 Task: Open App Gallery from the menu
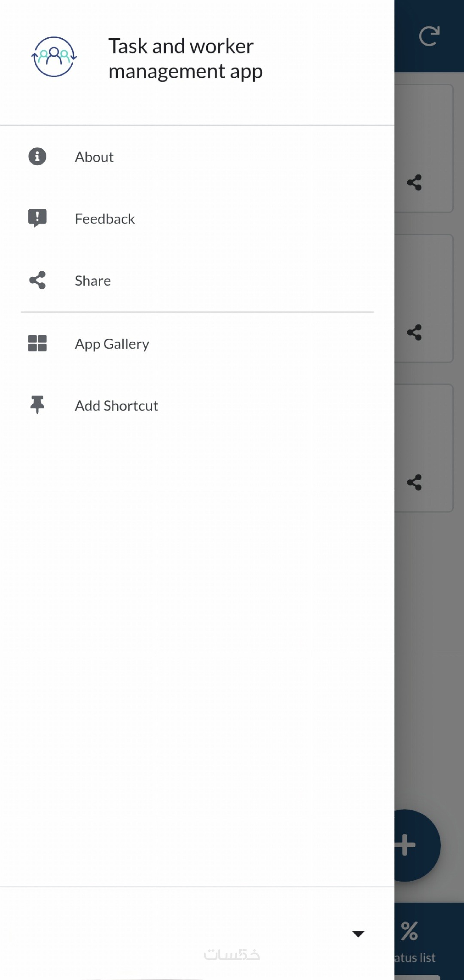coord(112,344)
